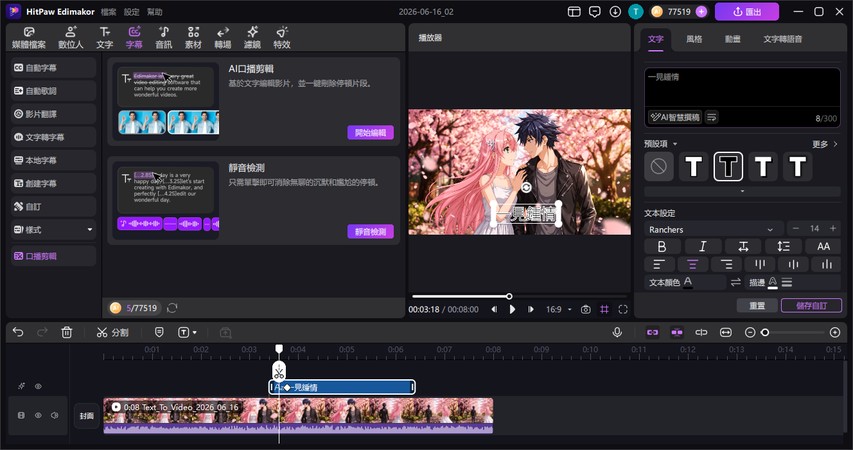Switch to the 文字 toolbar tab
Viewport: 853px width, 450px height.
[104, 38]
